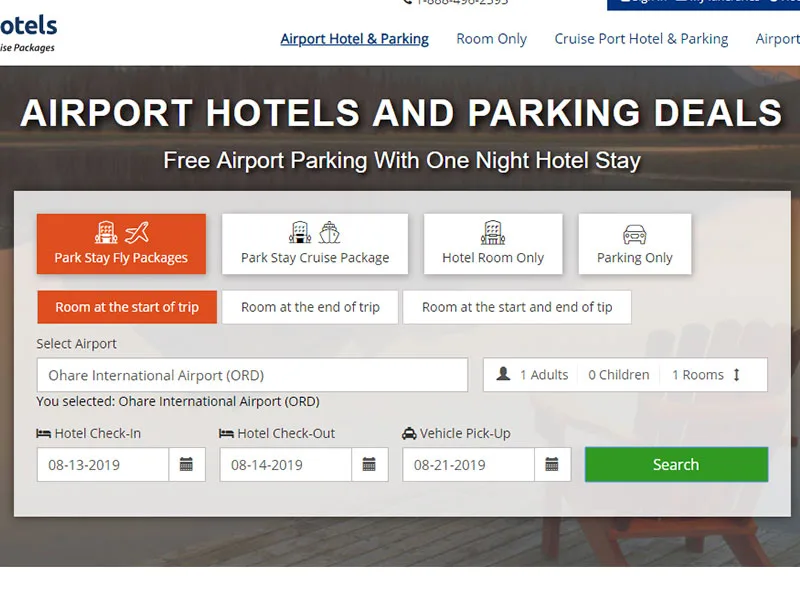Switch to the Parking Only package

pyautogui.click(x=635, y=244)
